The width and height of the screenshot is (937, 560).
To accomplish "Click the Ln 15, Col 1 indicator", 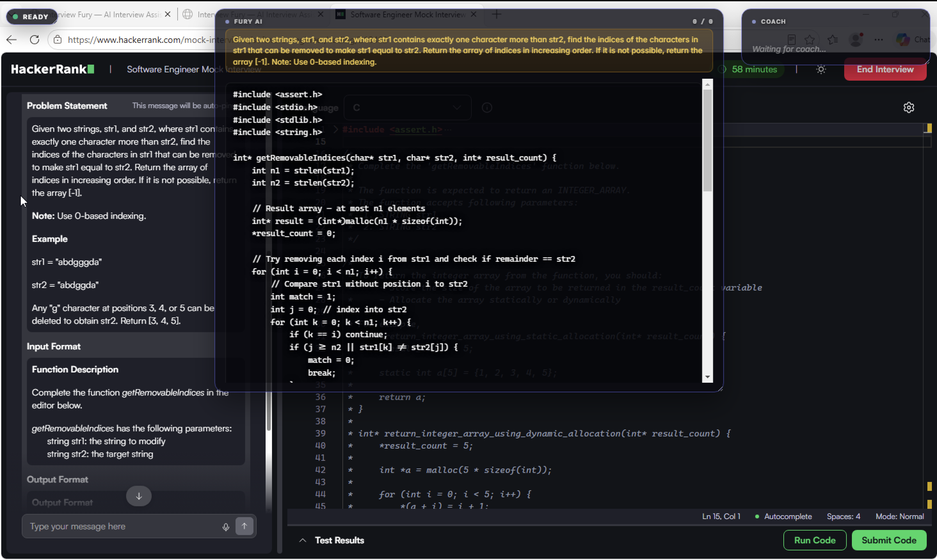I will (721, 516).
